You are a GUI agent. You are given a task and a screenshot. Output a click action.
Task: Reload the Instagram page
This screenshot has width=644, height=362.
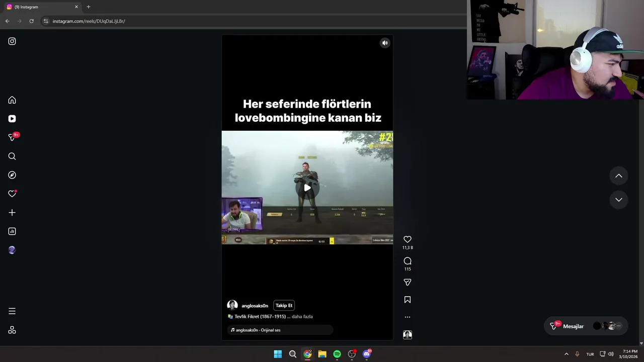(x=31, y=21)
